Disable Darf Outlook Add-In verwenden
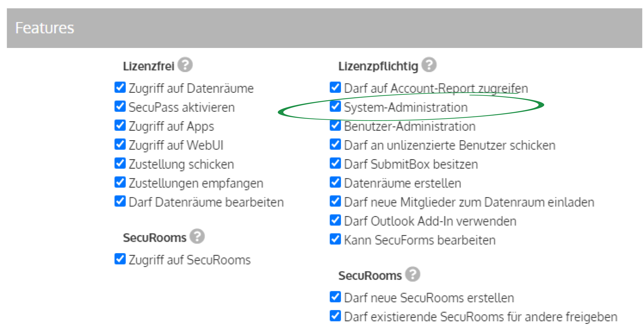The image size is (644, 327). [335, 221]
